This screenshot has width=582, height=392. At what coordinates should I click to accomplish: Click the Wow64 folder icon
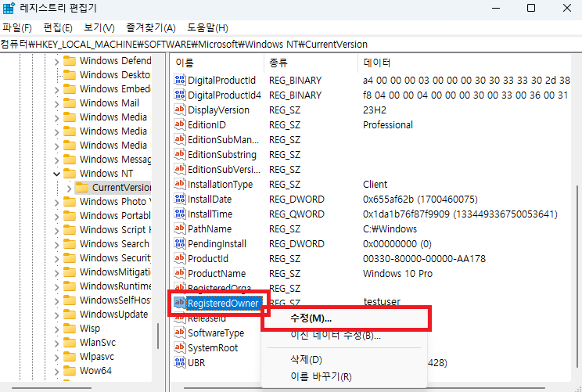70,371
